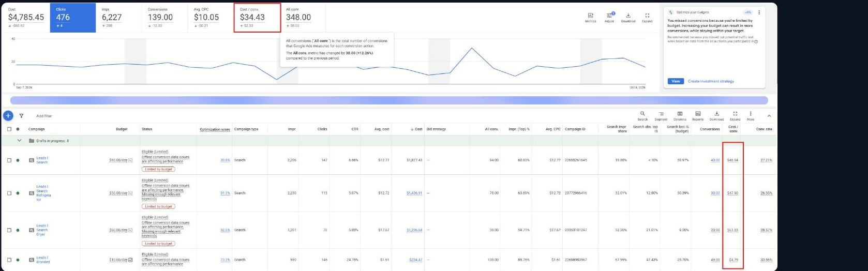
Task: Click green status dot for Leads Search Refrigerator
Action: [x=18, y=193]
